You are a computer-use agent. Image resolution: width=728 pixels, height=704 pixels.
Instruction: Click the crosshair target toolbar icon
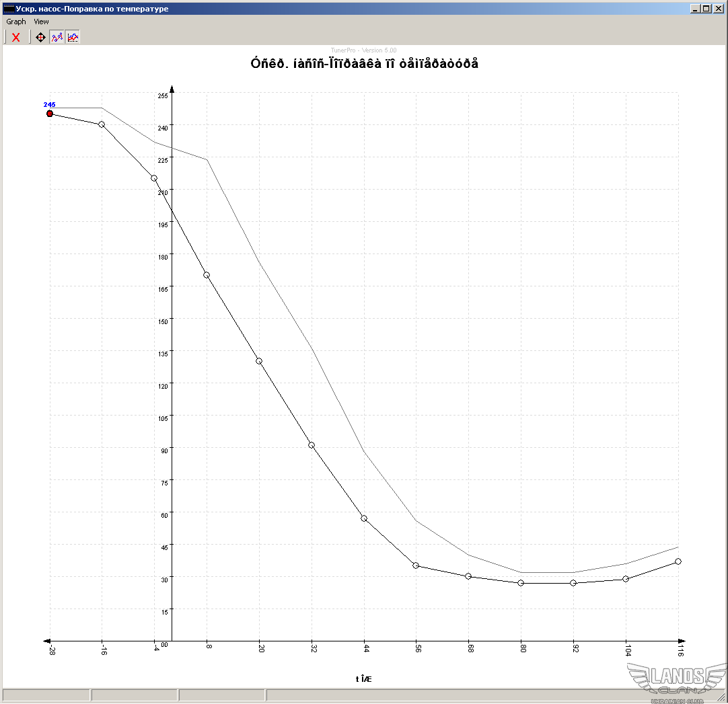click(40, 38)
